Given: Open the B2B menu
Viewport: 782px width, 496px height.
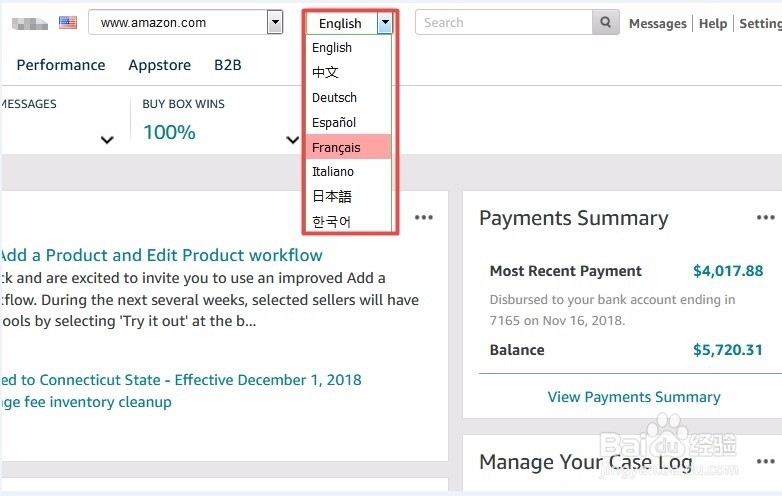Looking at the screenshot, I should (227, 65).
